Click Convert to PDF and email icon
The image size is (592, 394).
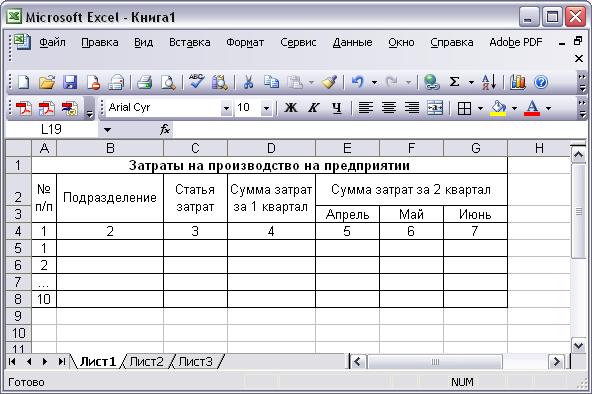46,108
